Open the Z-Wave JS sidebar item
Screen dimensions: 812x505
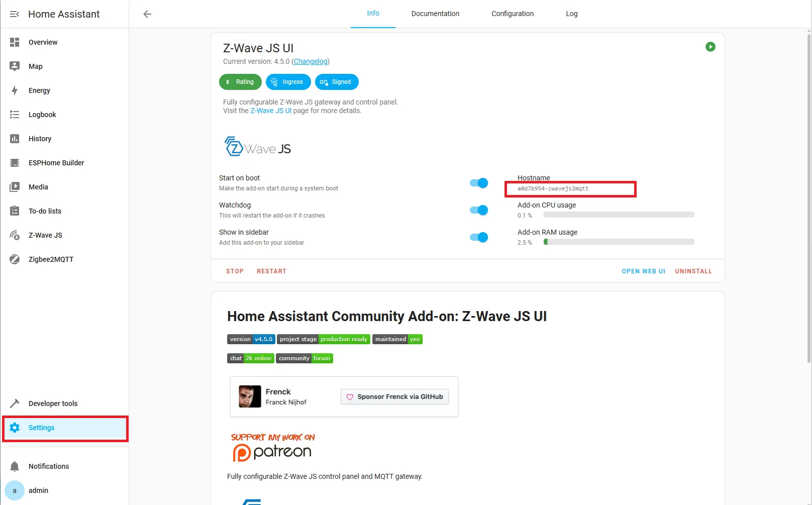[45, 235]
